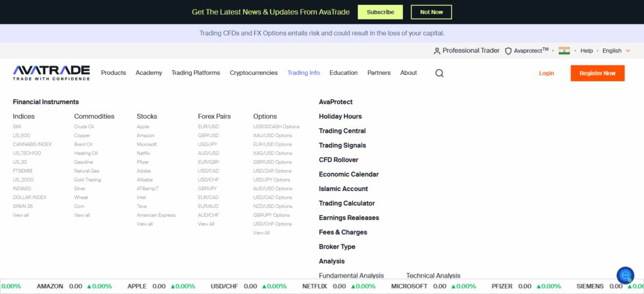This screenshot has height=294, width=644.
Task: Select USD/ZAR Options
Action: coord(272,171)
